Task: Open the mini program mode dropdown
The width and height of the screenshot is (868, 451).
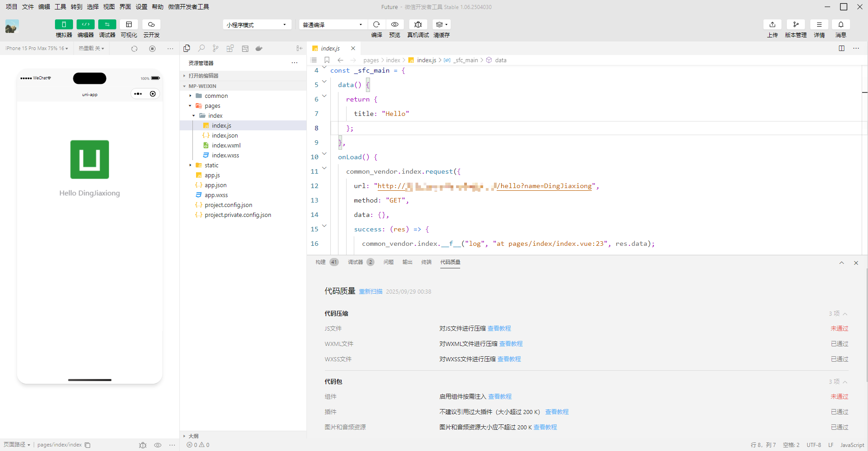Action: [x=257, y=25]
